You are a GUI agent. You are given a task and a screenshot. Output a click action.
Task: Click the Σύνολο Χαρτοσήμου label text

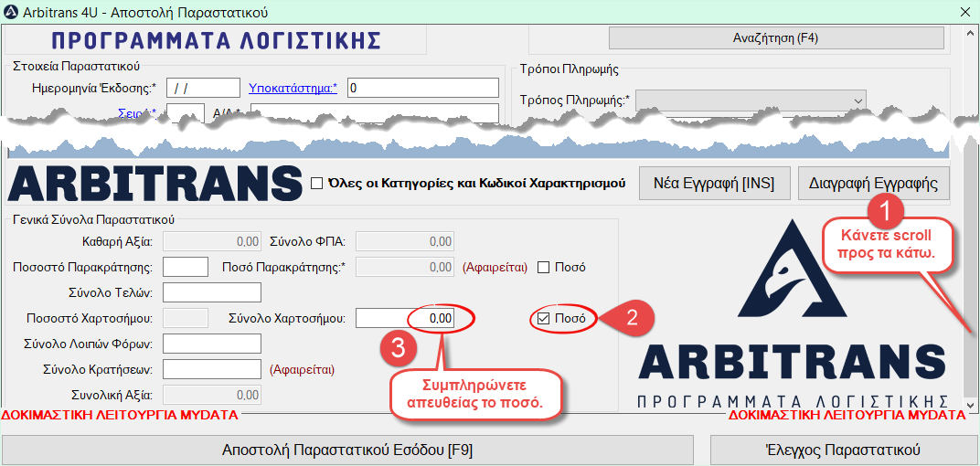coord(287,318)
